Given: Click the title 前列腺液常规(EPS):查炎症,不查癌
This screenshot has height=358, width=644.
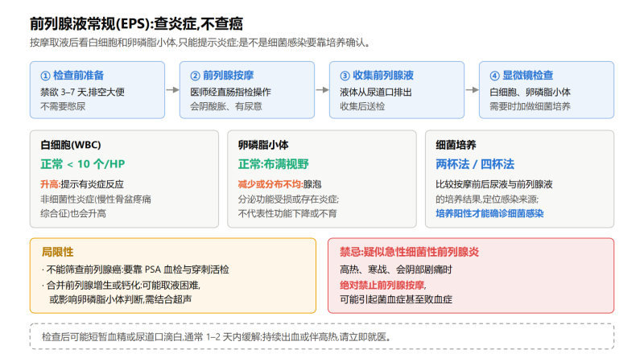Looking at the screenshot, I should [136, 24].
